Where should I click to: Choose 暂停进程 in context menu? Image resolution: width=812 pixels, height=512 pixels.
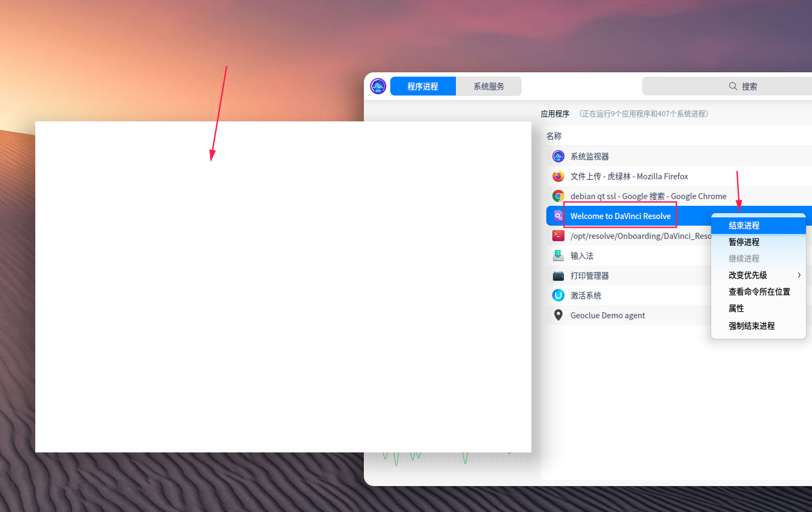744,242
